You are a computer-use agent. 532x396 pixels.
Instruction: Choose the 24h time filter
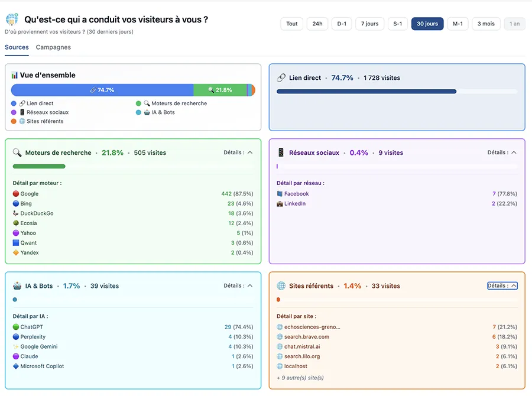(x=317, y=24)
